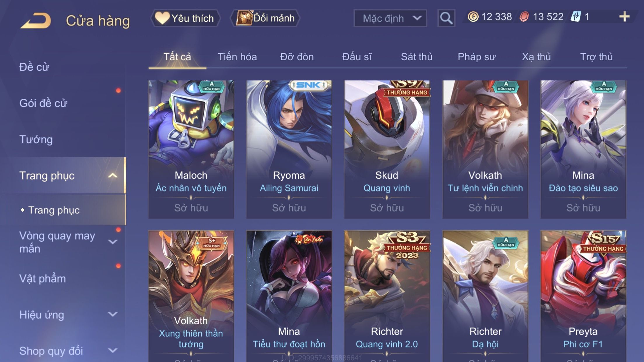Open the Mặc định sort dropdown
The height and width of the screenshot is (362, 644).
(390, 18)
